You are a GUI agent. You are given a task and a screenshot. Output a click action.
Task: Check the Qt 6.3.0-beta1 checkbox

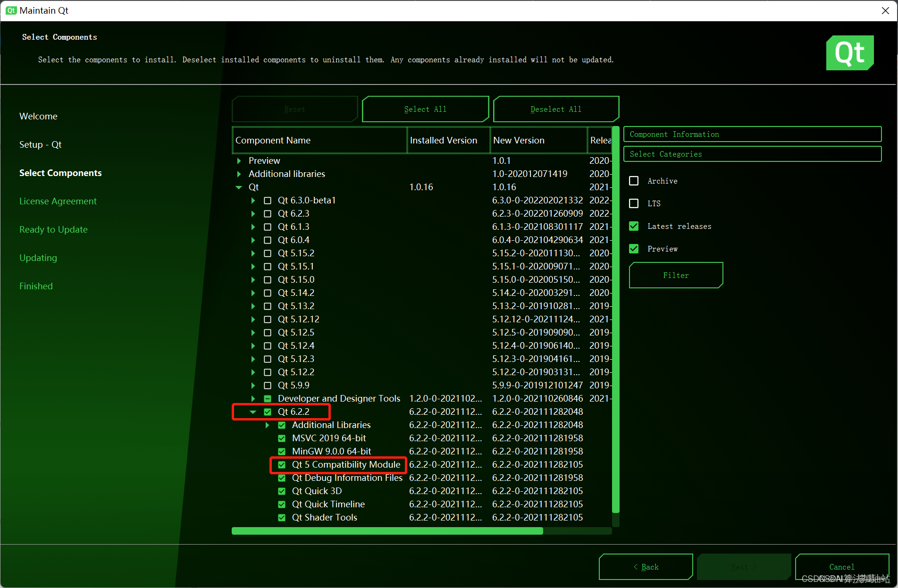pos(268,200)
